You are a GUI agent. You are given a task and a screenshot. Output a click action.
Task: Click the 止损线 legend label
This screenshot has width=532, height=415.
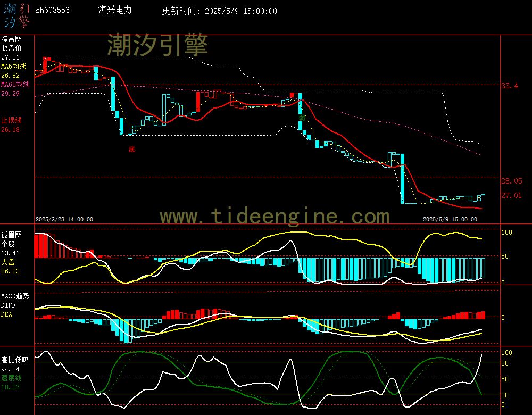click(x=12, y=120)
